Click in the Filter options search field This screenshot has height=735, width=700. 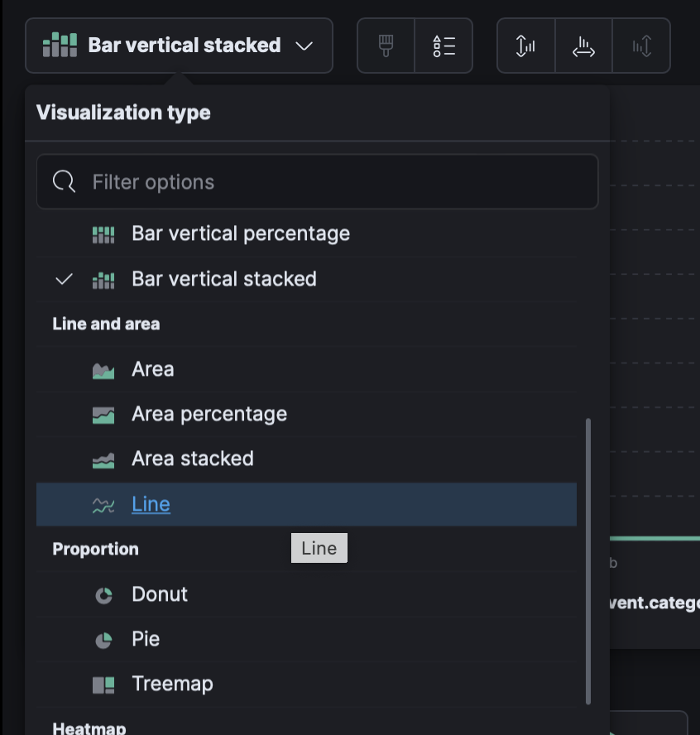331,182
